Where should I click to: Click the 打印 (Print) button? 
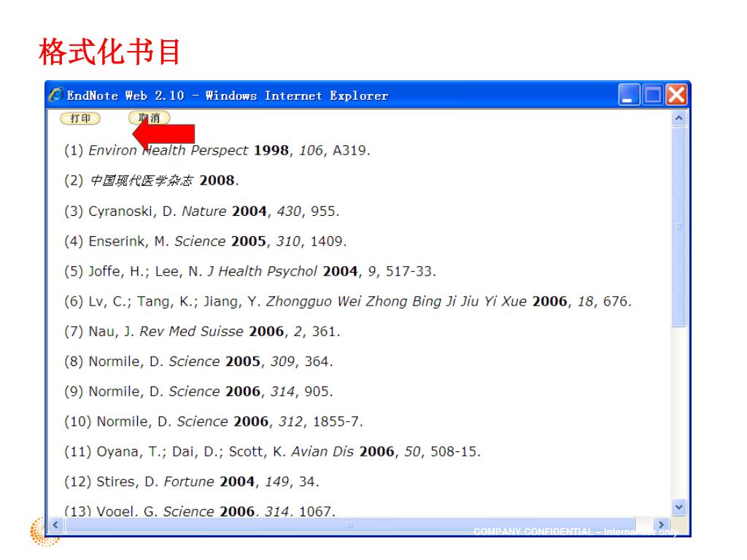coord(80,118)
